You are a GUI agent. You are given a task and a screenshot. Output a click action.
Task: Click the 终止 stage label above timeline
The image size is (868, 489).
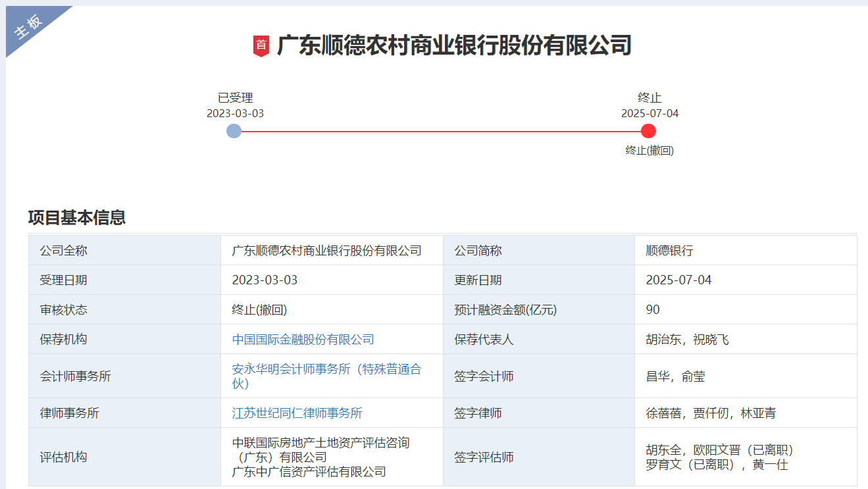coord(650,98)
